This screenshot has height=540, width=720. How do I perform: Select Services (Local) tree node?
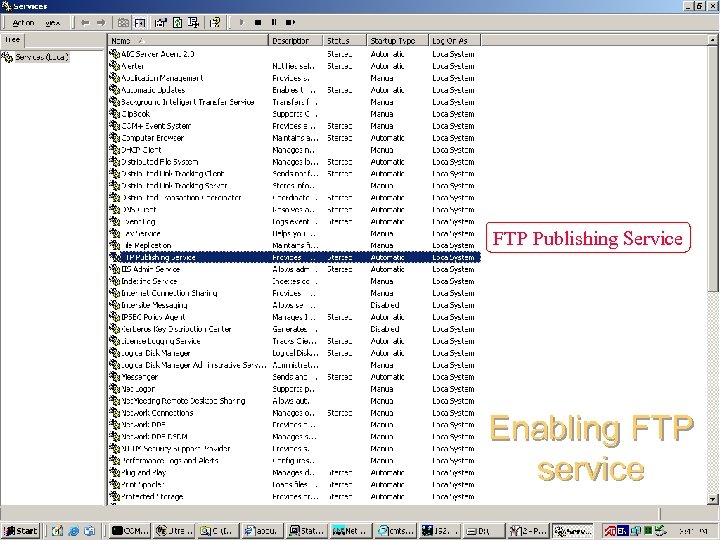point(42,57)
